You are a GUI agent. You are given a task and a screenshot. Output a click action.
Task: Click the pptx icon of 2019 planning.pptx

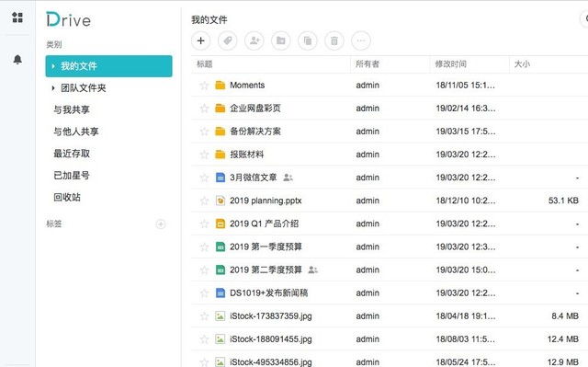[x=220, y=201]
